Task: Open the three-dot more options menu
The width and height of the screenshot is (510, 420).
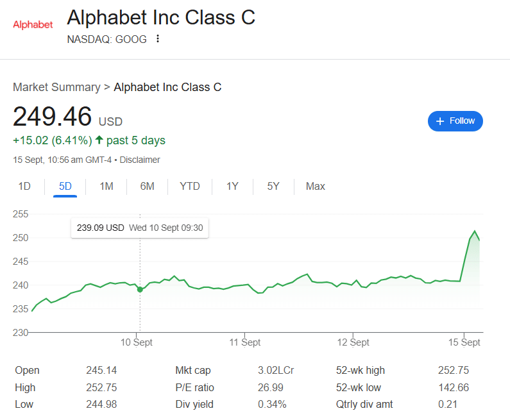Action: [158, 38]
